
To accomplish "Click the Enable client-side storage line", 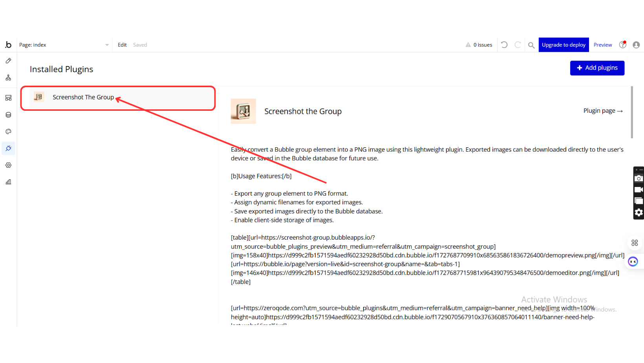I will click(282, 220).
